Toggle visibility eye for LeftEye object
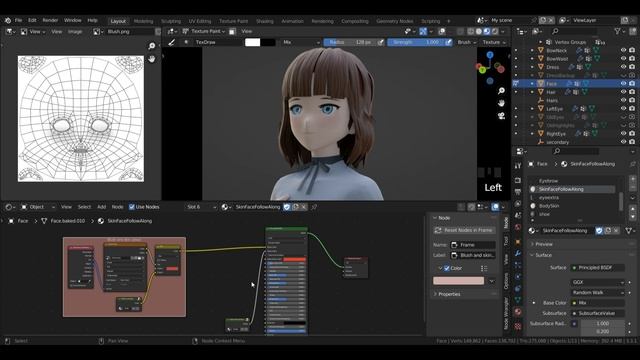This screenshot has height=360, width=640. (623, 109)
